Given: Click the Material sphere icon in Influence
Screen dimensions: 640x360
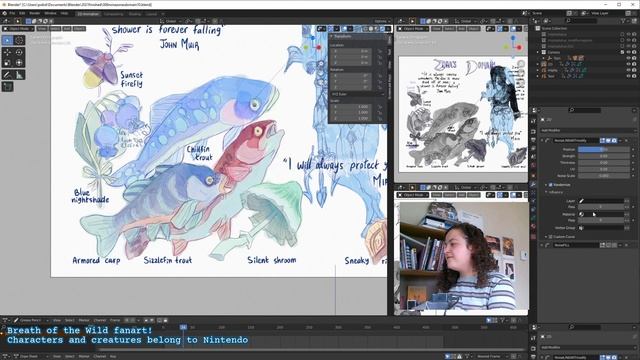Looking at the screenshot, I should point(582,214).
